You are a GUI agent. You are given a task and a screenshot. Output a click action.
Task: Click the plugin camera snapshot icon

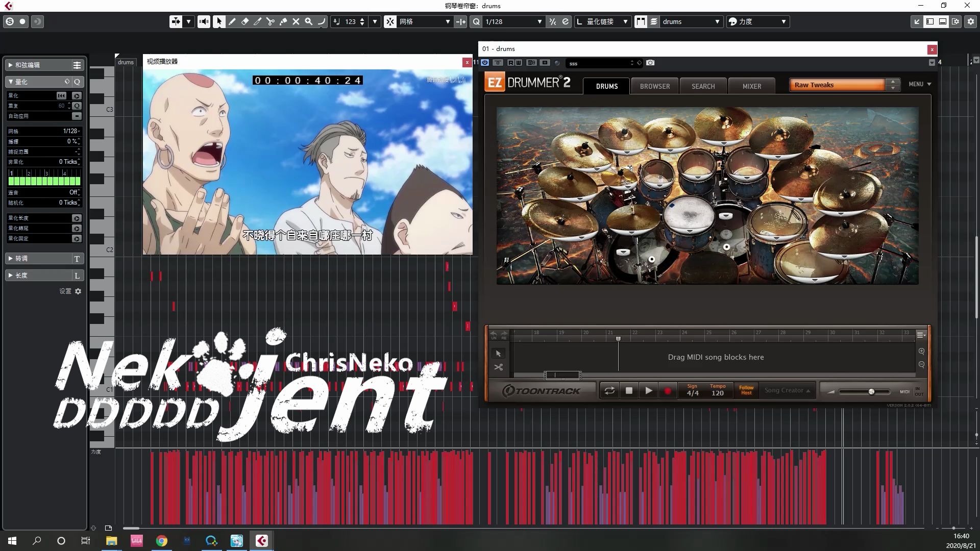pos(650,63)
